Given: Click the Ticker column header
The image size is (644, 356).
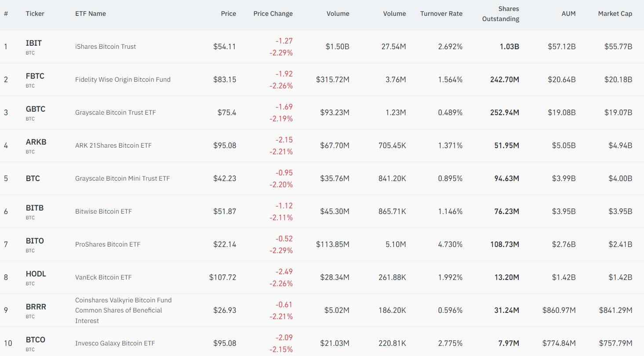Looking at the screenshot, I should [x=35, y=14].
